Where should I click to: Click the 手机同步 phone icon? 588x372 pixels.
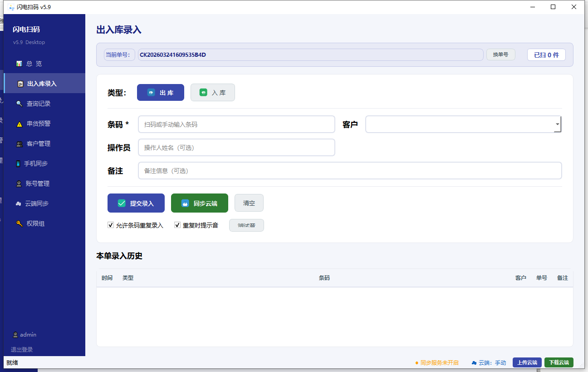tap(18, 164)
